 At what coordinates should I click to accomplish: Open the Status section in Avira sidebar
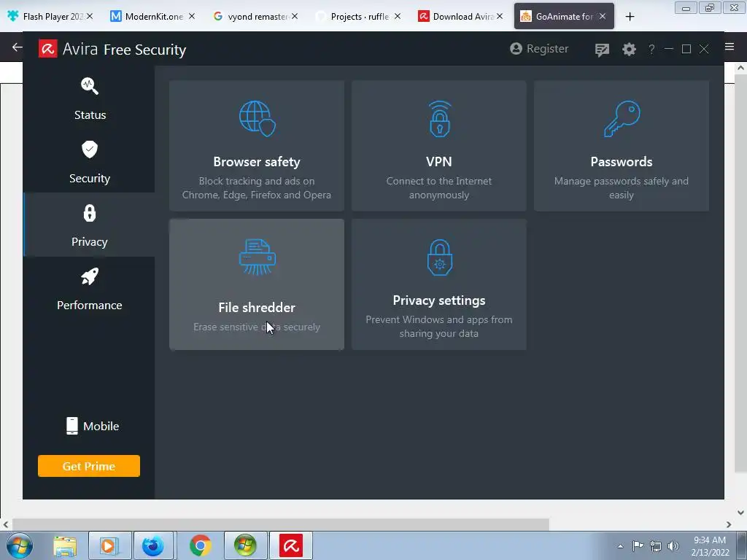click(x=90, y=98)
